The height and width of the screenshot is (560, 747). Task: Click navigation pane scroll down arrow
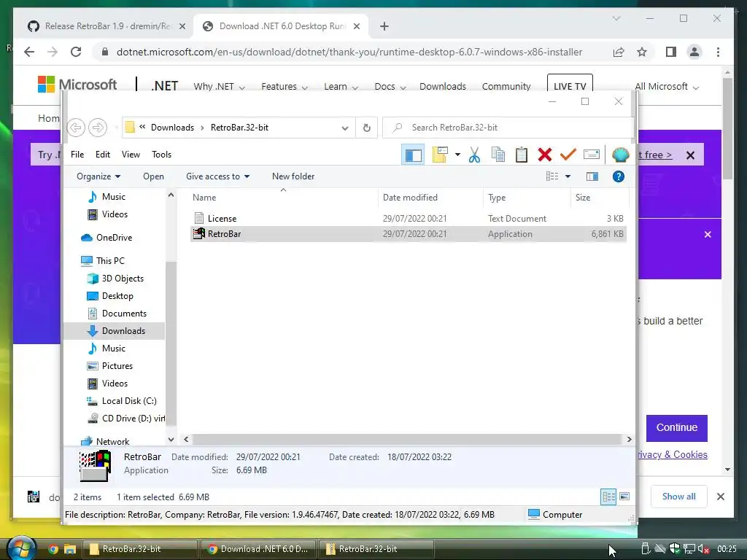click(171, 440)
